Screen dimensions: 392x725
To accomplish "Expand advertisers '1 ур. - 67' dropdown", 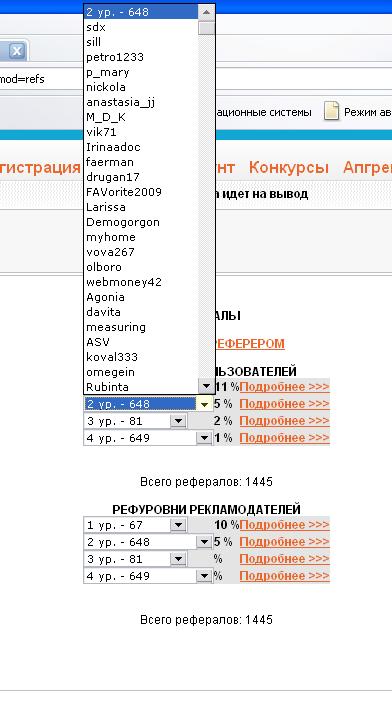I will [x=178, y=525].
